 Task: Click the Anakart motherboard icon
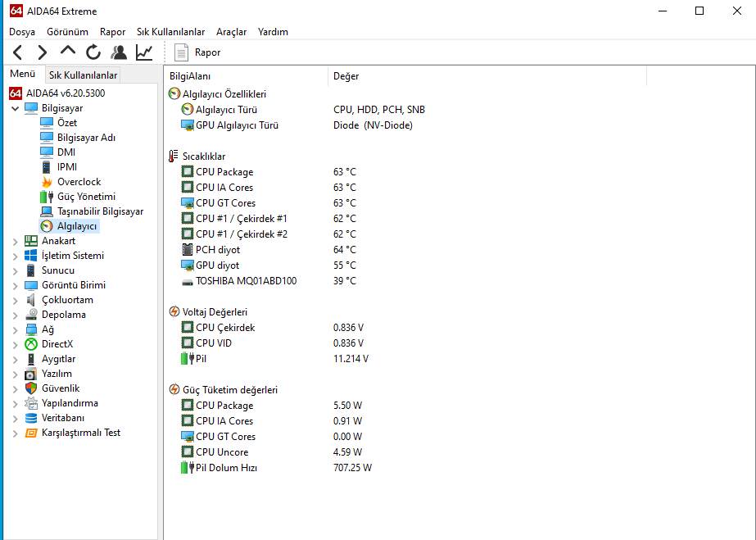pos(31,241)
